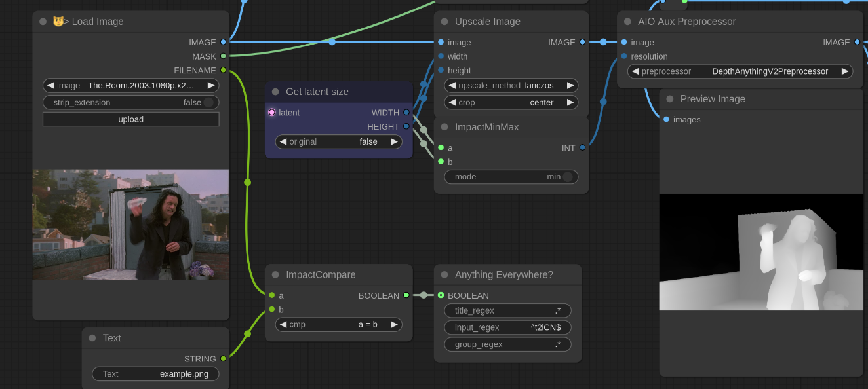
Task: Edit the title_regex field
Action: click(x=508, y=310)
